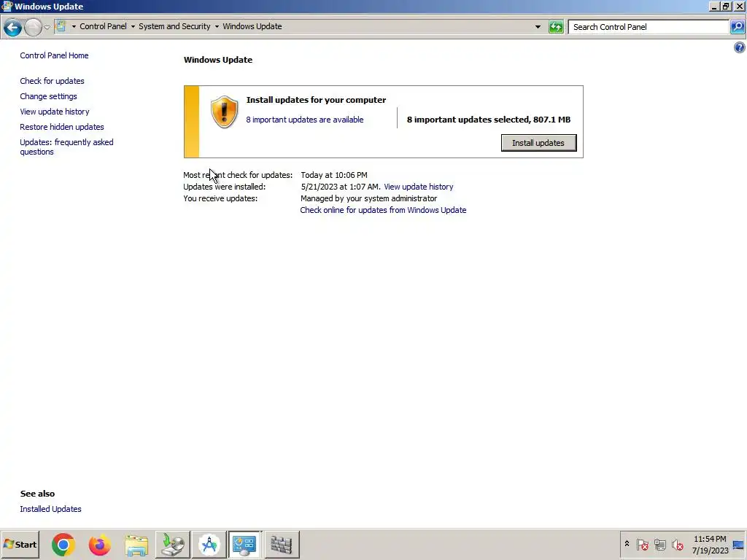
Task: Click the Install updates button
Action: coord(538,143)
